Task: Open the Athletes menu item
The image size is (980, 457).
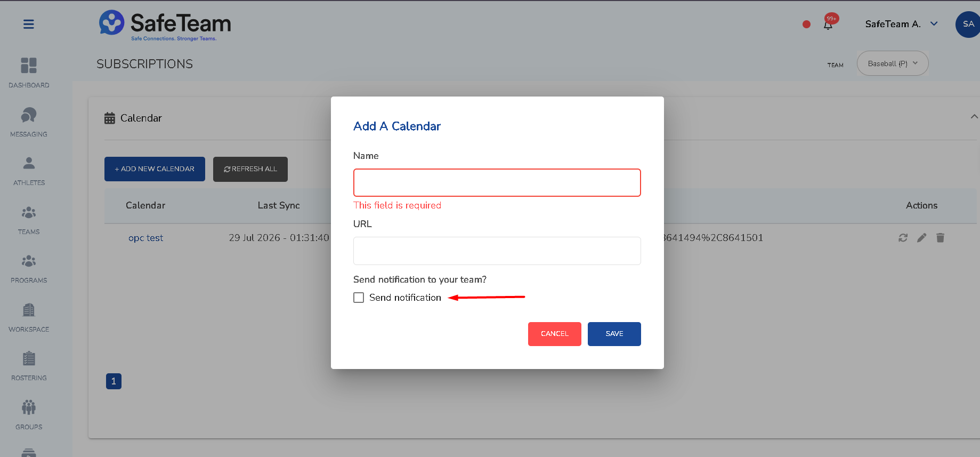Action: click(x=29, y=171)
